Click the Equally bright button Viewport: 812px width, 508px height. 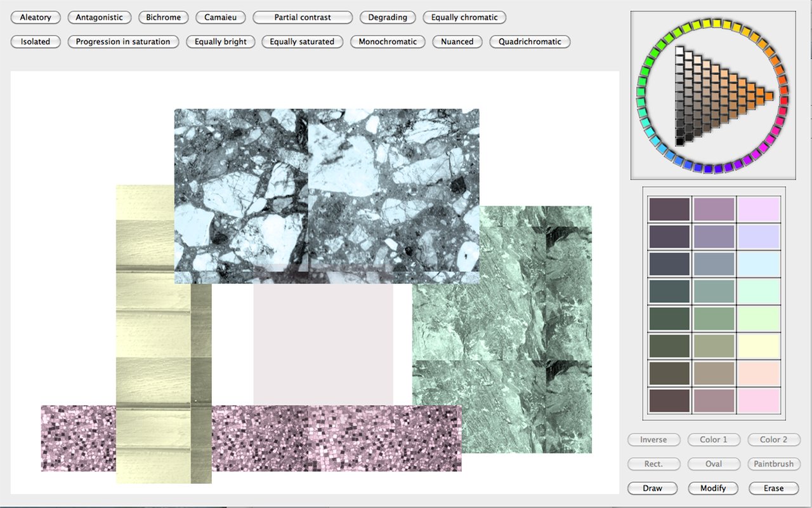(x=221, y=42)
